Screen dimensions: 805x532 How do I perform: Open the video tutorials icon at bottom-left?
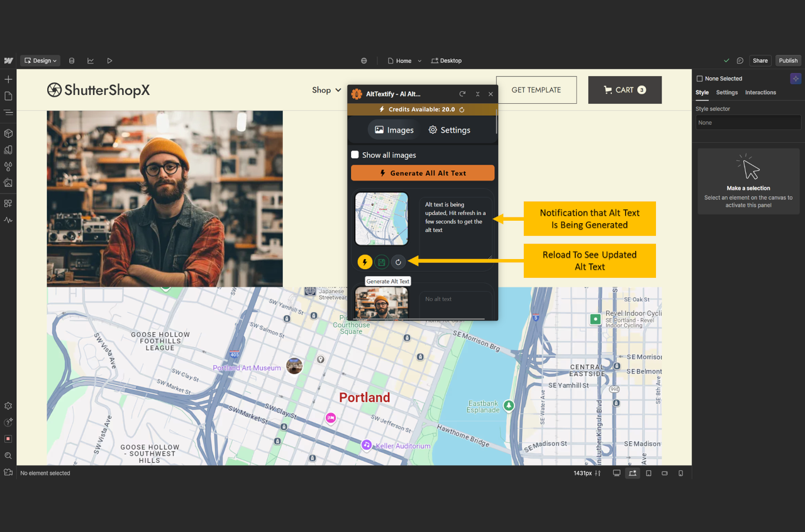point(8,472)
